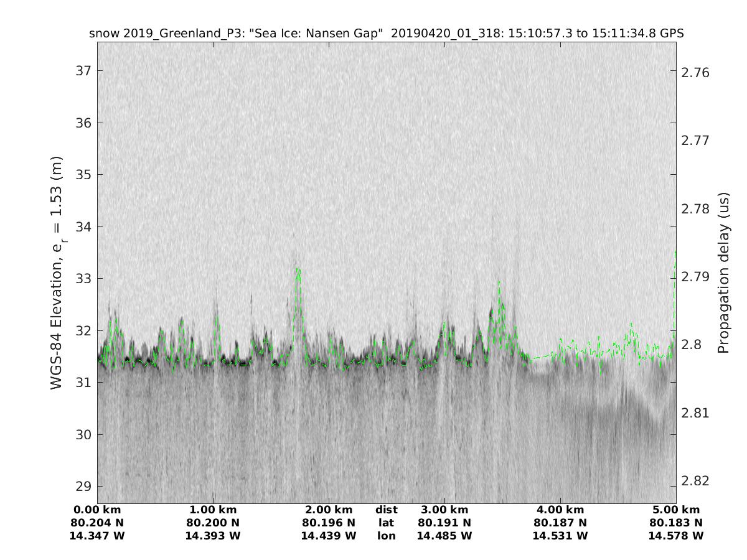Select the 5.00 km distance label

click(675, 510)
